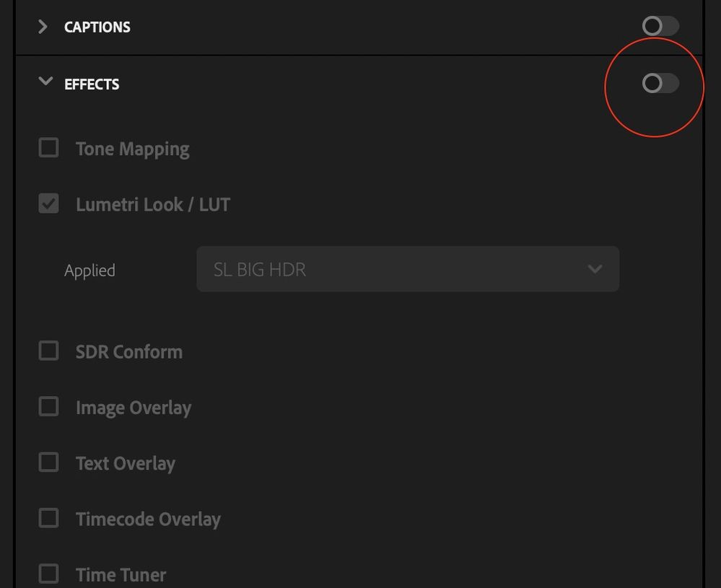The image size is (721, 588).
Task: Check the Timecode Overlay checkbox
Action: pyautogui.click(x=48, y=518)
